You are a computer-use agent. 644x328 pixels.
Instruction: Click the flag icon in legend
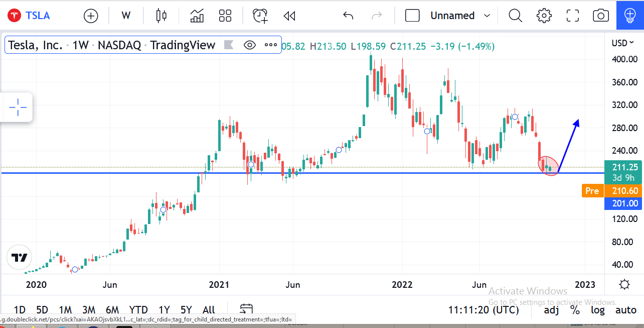coord(228,45)
